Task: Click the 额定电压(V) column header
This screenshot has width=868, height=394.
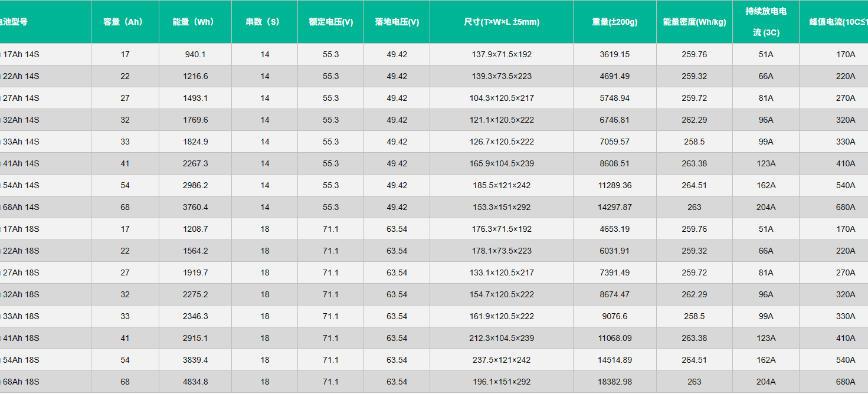Action: click(330, 22)
